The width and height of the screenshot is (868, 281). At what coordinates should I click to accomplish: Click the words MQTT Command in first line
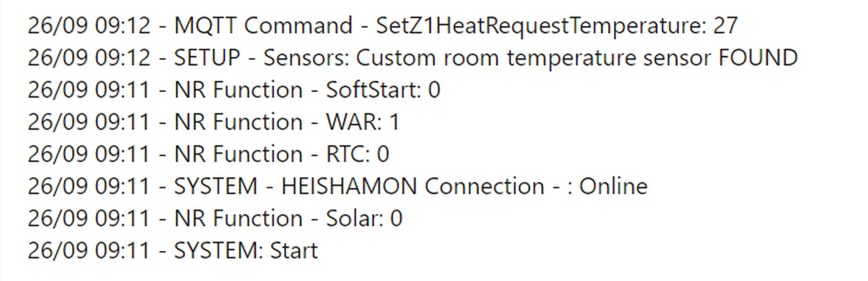(x=263, y=26)
